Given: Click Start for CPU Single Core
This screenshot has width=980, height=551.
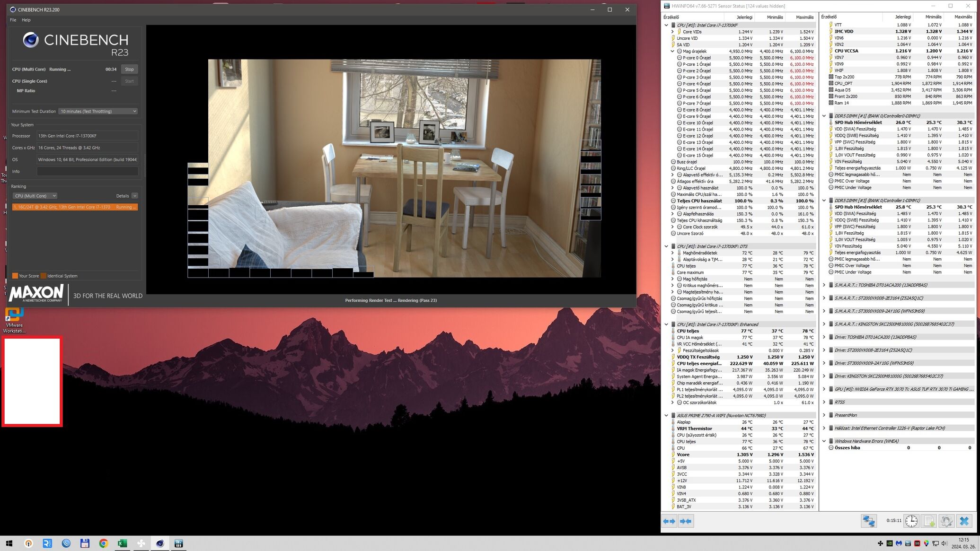Looking at the screenshot, I should point(129,81).
